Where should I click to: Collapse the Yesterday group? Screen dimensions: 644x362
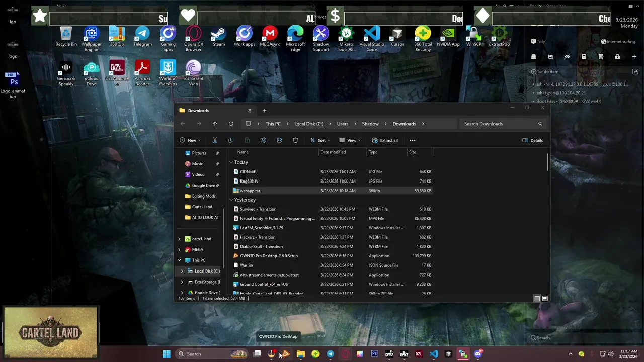[231, 200]
